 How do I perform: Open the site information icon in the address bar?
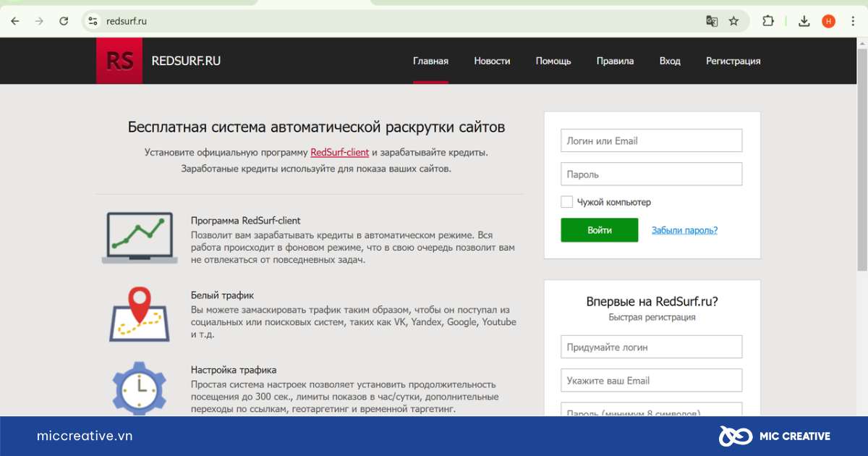tap(93, 21)
